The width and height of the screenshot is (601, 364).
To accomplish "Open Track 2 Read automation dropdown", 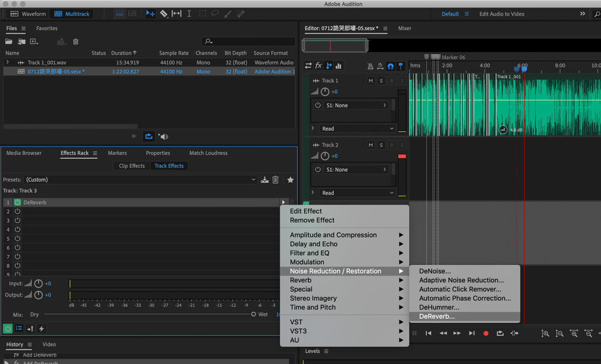I will [x=357, y=193].
